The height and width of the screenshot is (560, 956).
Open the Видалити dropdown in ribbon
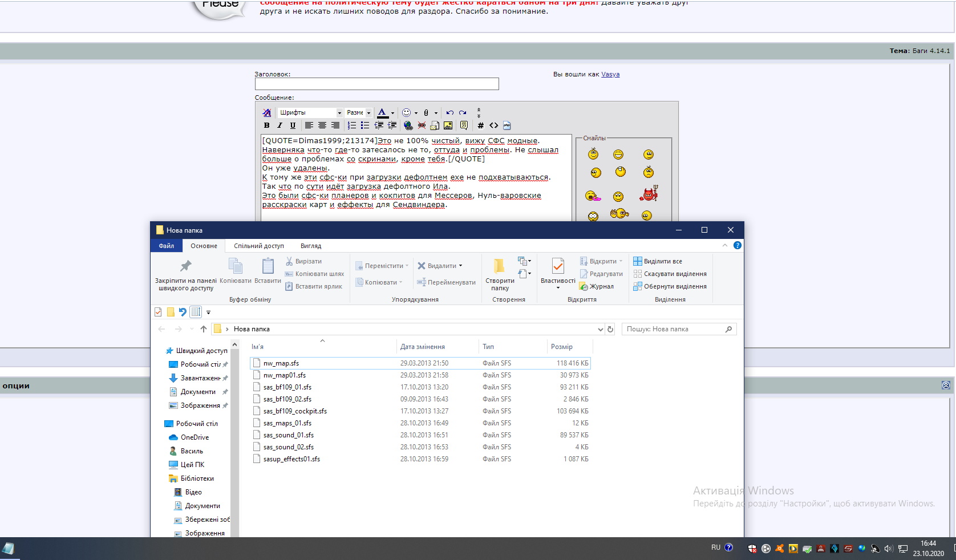click(460, 266)
